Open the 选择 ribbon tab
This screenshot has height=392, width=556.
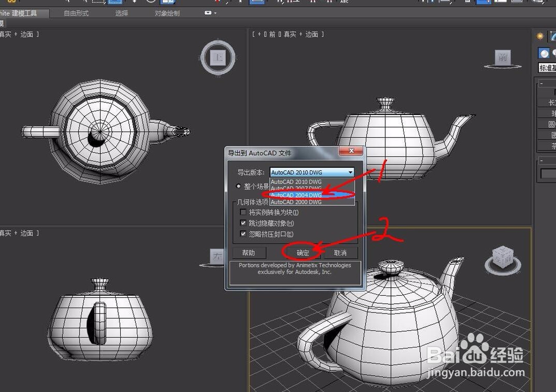click(x=121, y=13)
